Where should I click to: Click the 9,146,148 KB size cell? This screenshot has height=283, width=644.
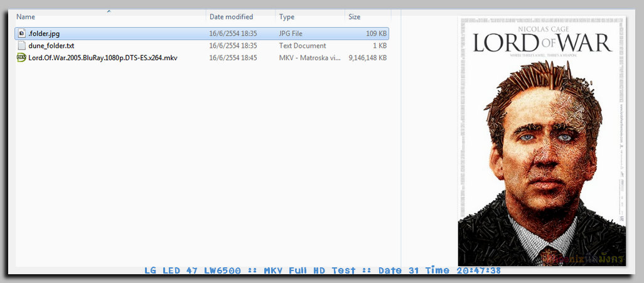[368, 58]
